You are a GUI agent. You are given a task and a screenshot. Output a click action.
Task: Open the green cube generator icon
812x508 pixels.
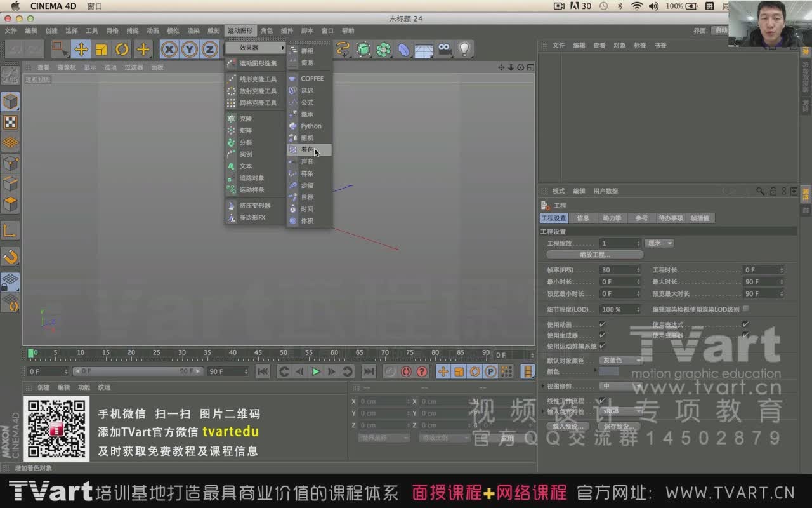coord(363,49)
